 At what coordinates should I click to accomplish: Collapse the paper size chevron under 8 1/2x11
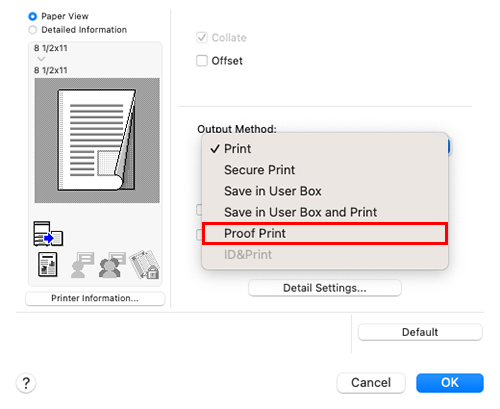41,59
